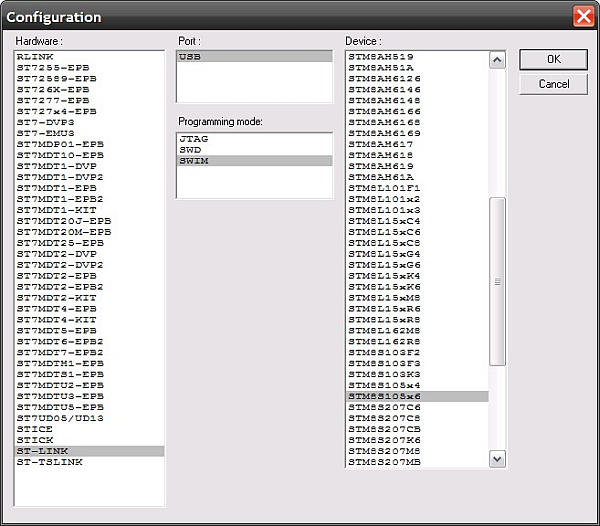Select ST7255-EPB hardware
This screenshot has width=600, height=526.
(x=90, y=68)
